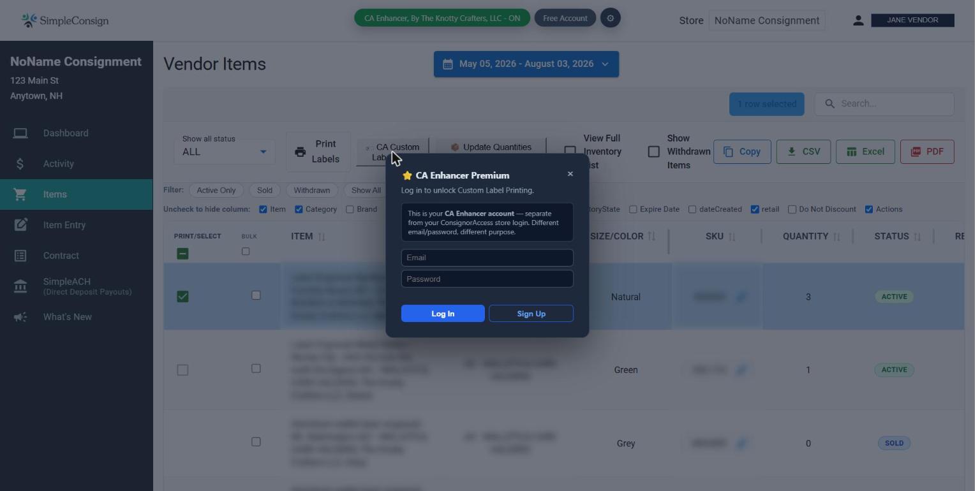Check the Expire Date column checkbox
Viewport: 980px width, 491px height.
(633, 209)
